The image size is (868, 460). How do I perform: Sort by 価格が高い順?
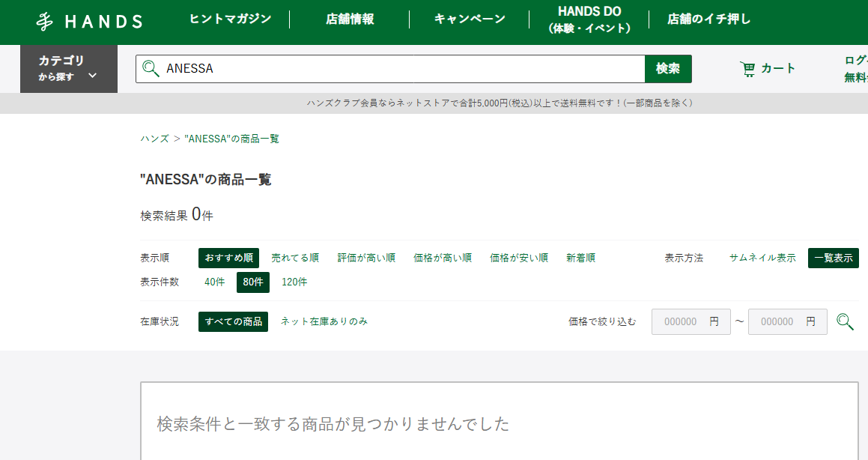pyautogui.click(x=443, y=258)
